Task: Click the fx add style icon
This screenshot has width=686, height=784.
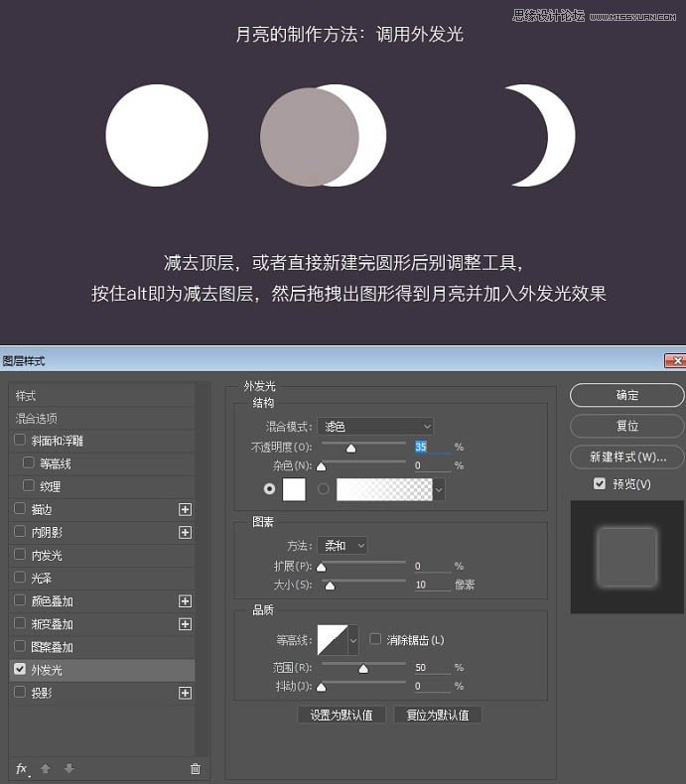Action: click(x=23, y=769)
